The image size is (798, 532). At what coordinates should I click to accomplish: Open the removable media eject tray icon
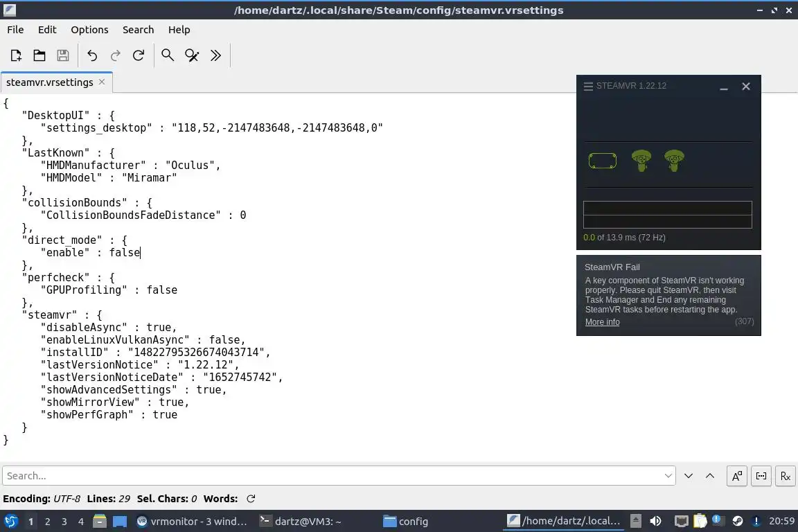(636, 521)
